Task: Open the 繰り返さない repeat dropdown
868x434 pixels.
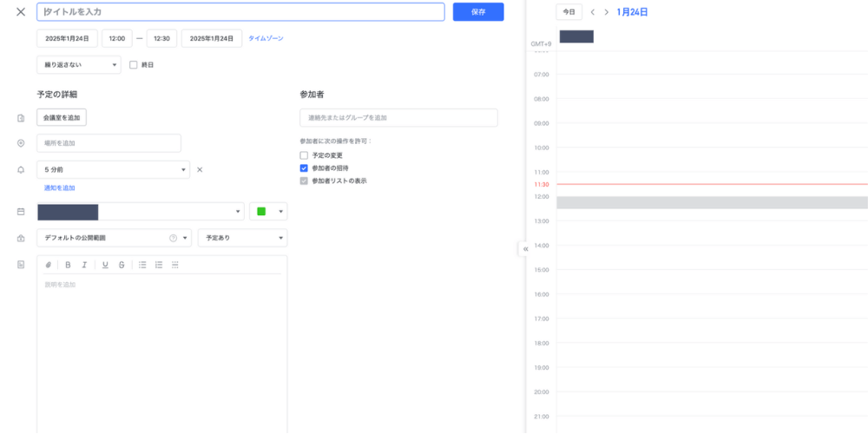Action: coord(78,65)
